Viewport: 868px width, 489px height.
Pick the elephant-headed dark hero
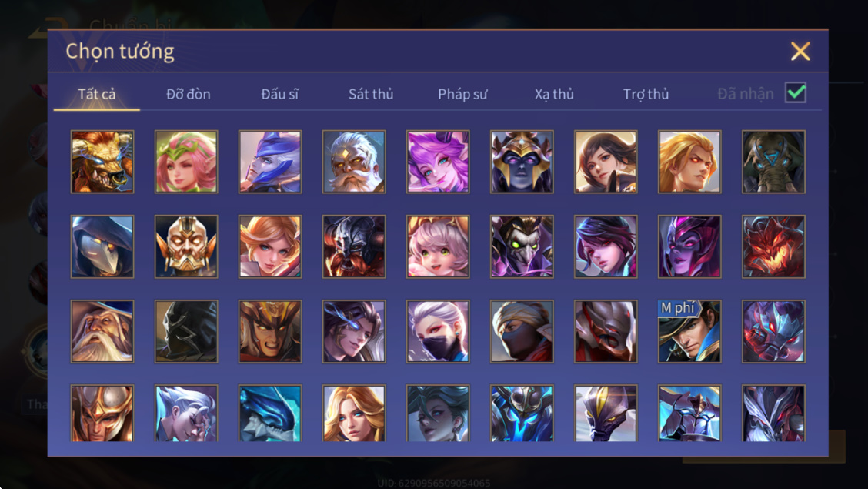point(773,162)
